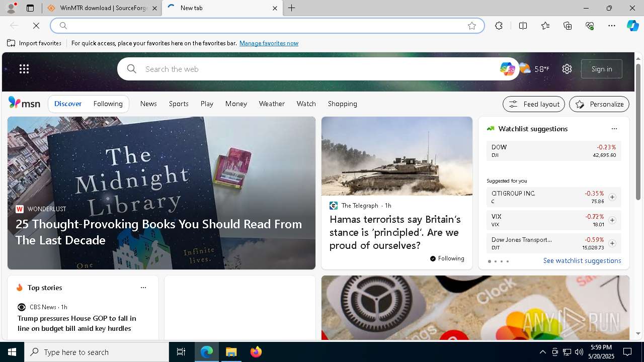
Task: Click Import favorites
Action: click(x=34, y=43)
